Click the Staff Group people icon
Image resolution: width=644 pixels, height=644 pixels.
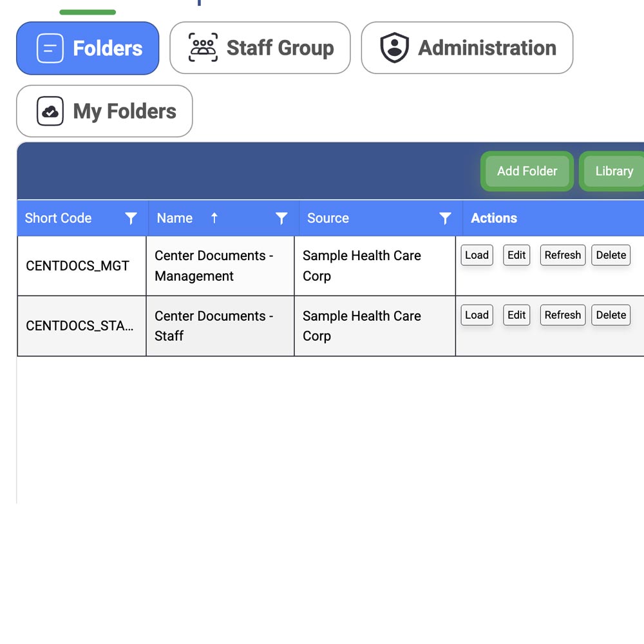coord(203,48)
